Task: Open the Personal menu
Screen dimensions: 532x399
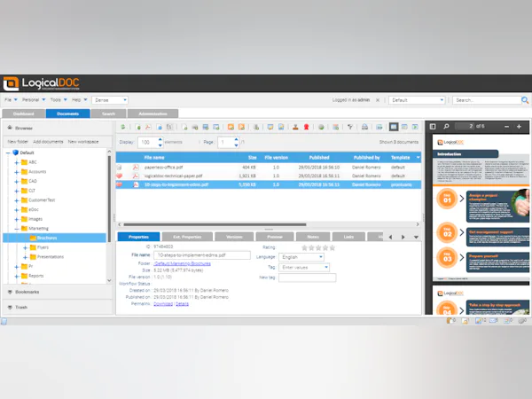Action: [34, 99]
